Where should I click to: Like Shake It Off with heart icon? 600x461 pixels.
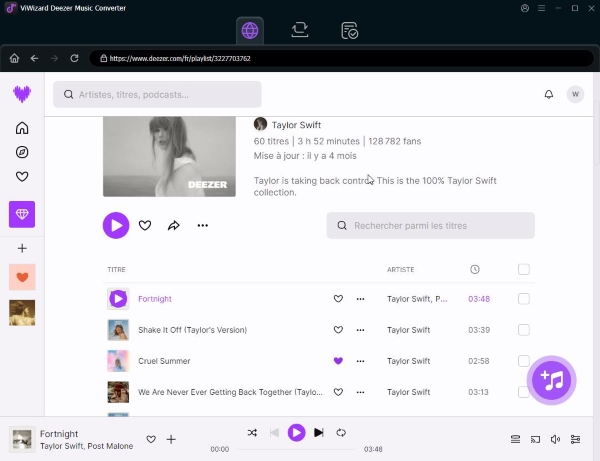click(x=338, y=330)
